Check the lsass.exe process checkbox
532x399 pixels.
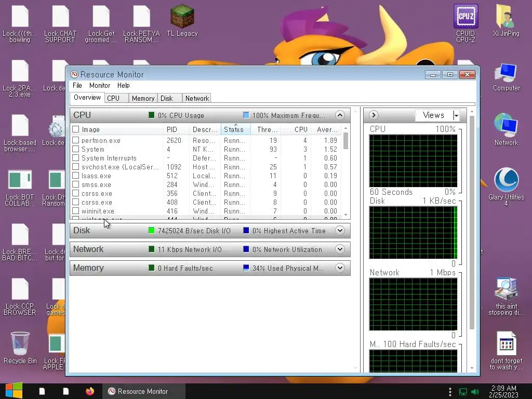(x=76, y=176)
